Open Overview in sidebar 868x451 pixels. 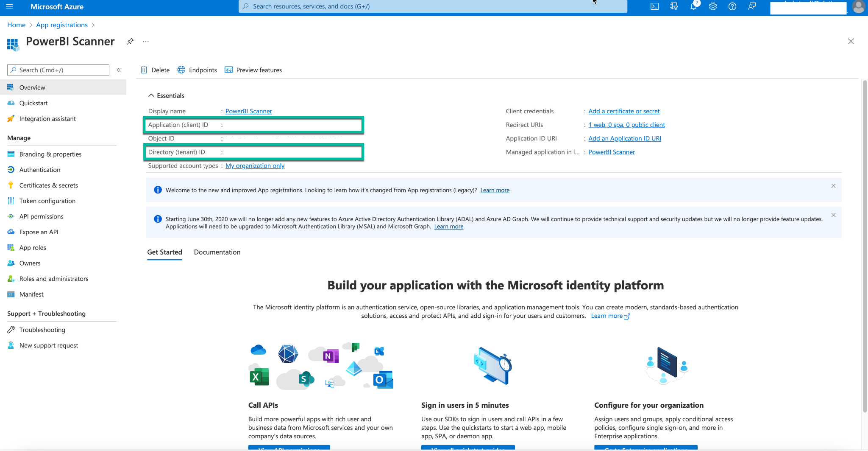click(x=63, y=87)
